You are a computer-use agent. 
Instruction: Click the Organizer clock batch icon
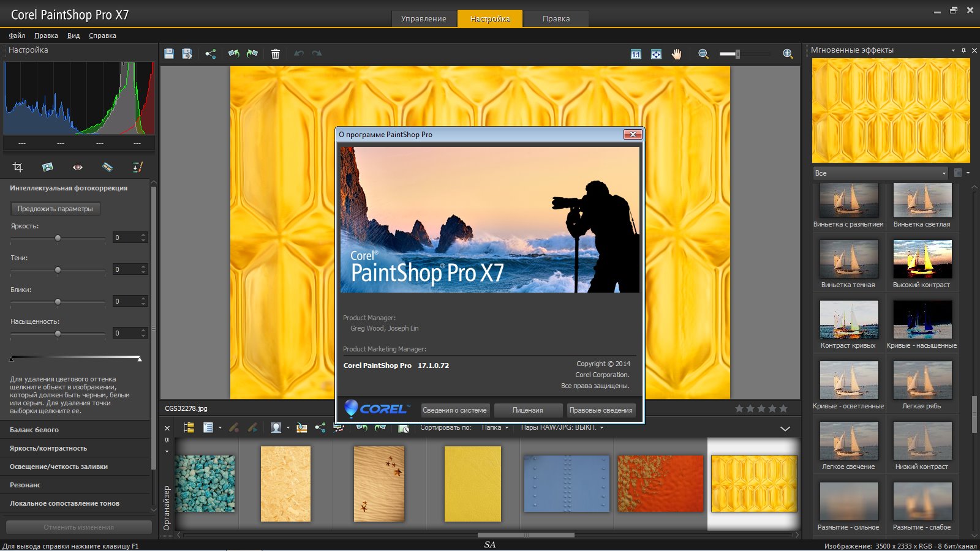(x=404, y=428)
